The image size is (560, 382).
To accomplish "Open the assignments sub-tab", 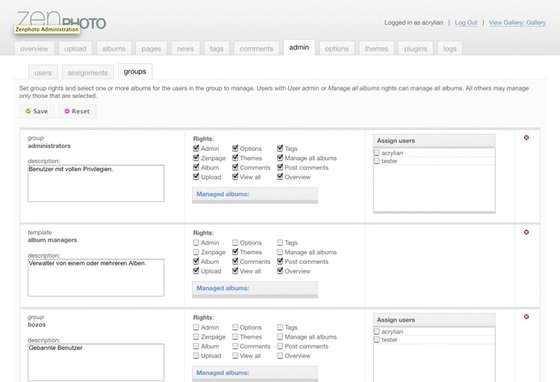I will 88,73.
